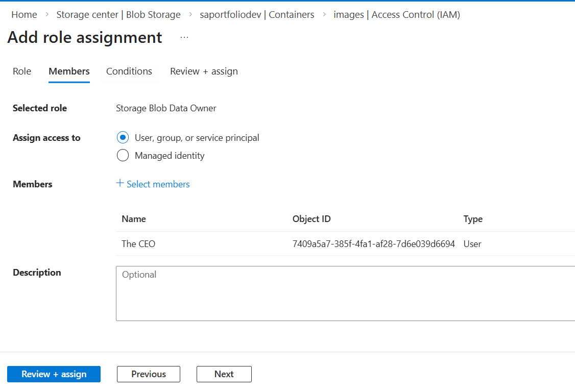
Task: Open Storage center | Blob Storage breadcrumb
Action: tap(118, 15)
